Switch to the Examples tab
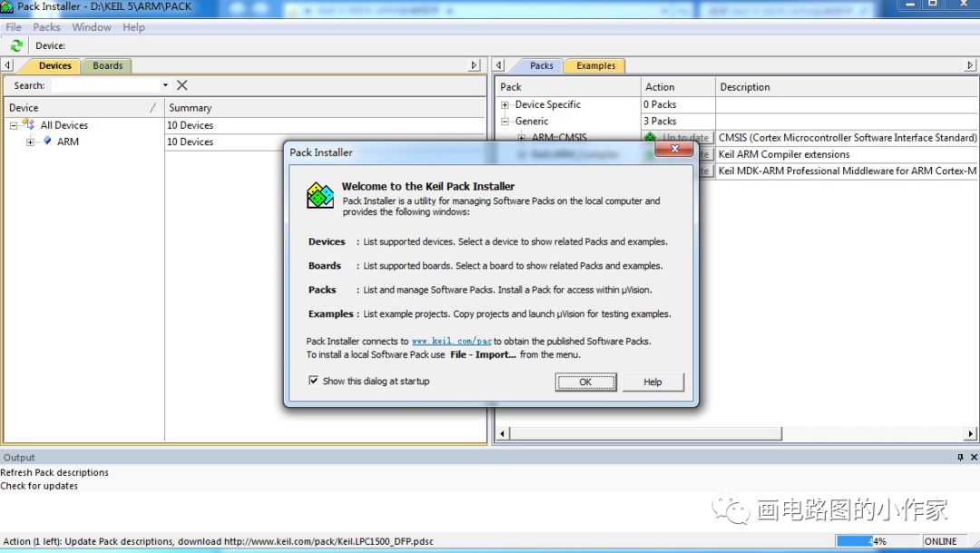 595,65
